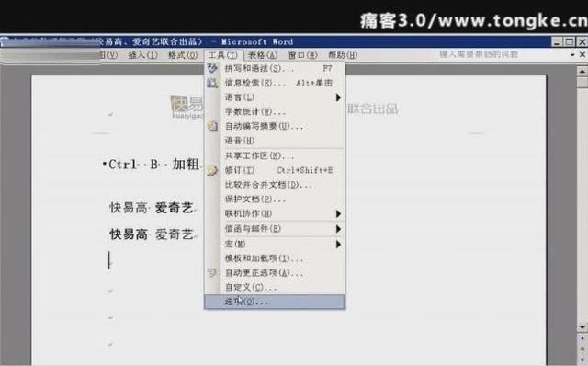Expand 宏 (Macro) submenu arrow
This screenshot has height=366, width=588.
tap(338, 245)
